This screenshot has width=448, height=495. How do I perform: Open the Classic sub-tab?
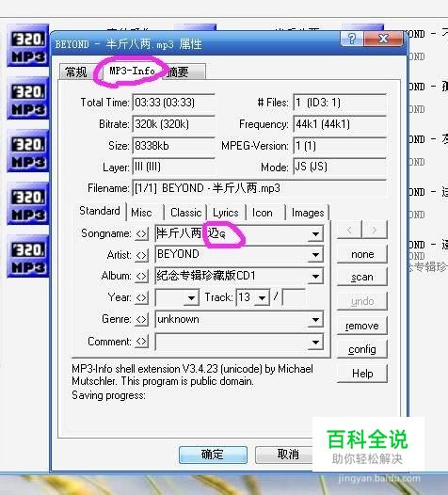(x=185, y=213)
